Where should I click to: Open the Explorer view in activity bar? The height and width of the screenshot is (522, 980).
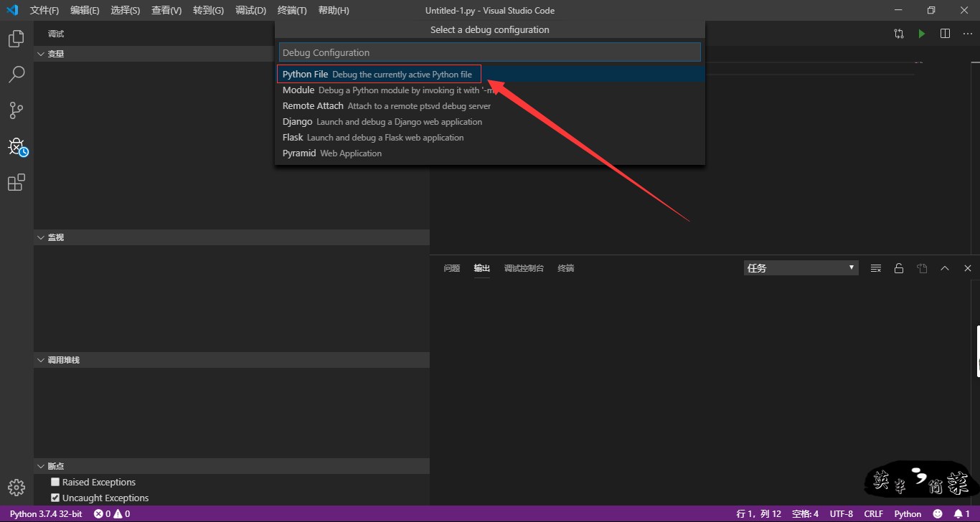[x=16, y=39]
